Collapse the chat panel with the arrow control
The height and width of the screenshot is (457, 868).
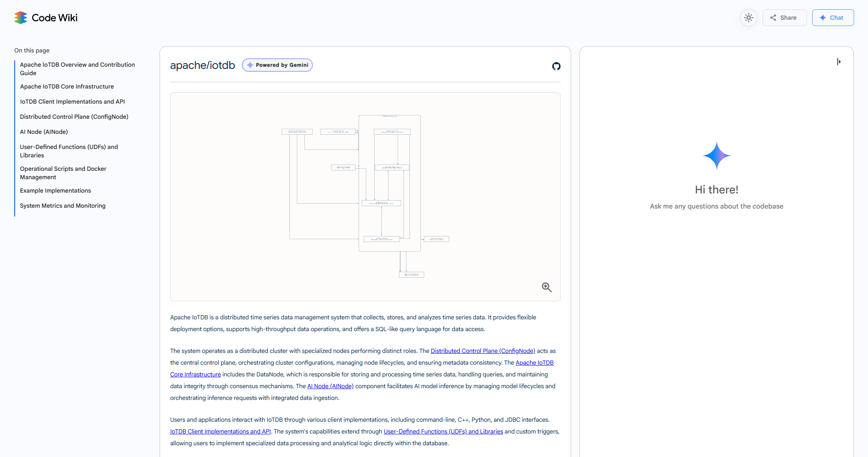pyautogui.click(x=839, y=61)
